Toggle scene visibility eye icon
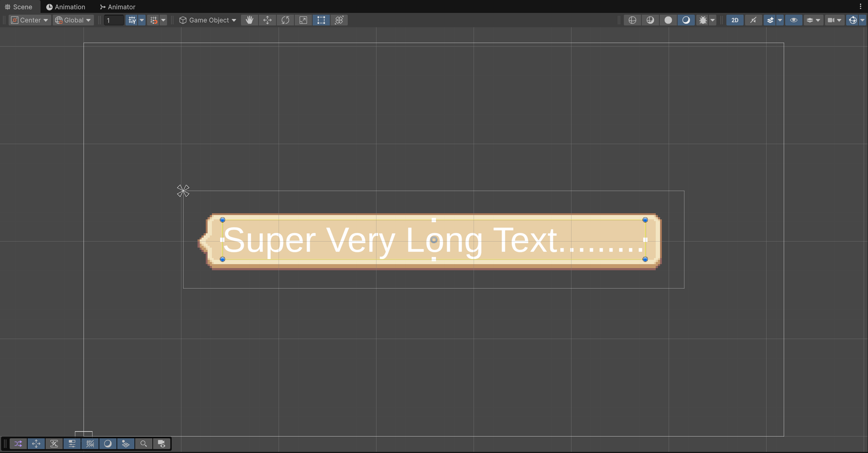Screen dimensions: 868x453 793,20
